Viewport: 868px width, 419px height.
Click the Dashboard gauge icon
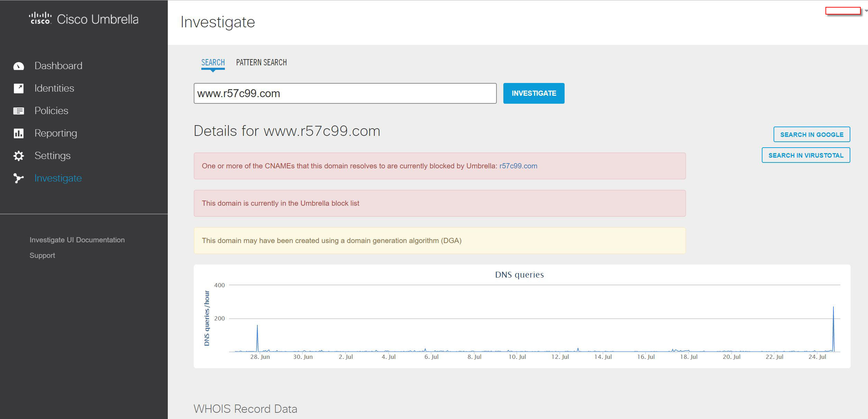point(19,66)
